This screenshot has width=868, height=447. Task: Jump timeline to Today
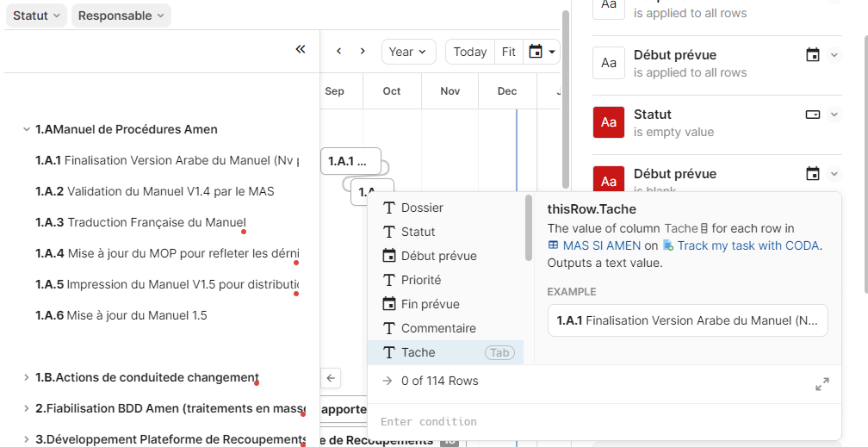(470, 52)
